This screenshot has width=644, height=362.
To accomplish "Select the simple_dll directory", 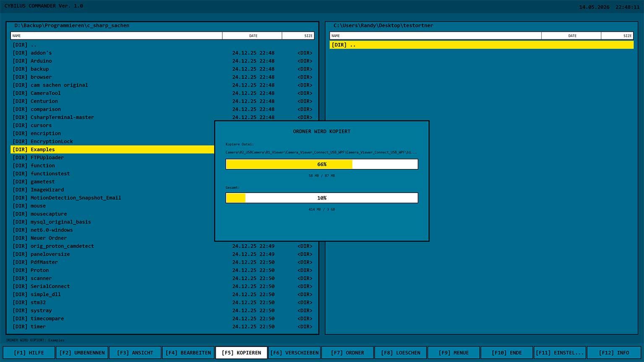I will coord(162,294).
